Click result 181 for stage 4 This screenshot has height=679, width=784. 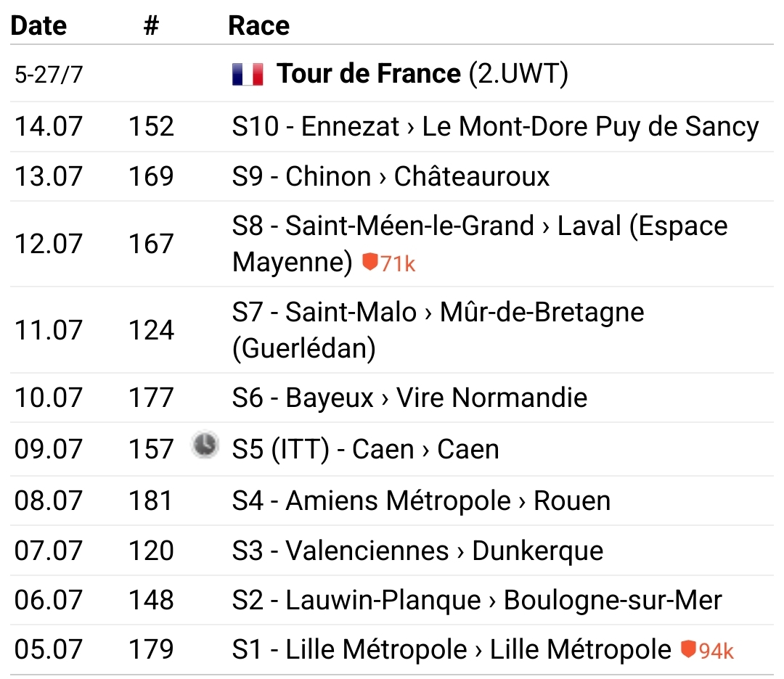click(151, 501)
